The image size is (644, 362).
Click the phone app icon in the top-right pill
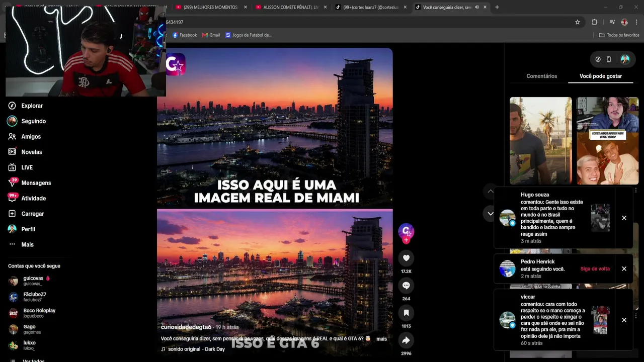pos(609,59)
